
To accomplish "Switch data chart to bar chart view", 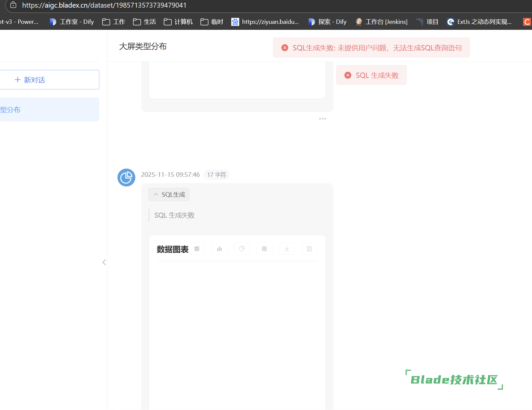I will point(219,249).
